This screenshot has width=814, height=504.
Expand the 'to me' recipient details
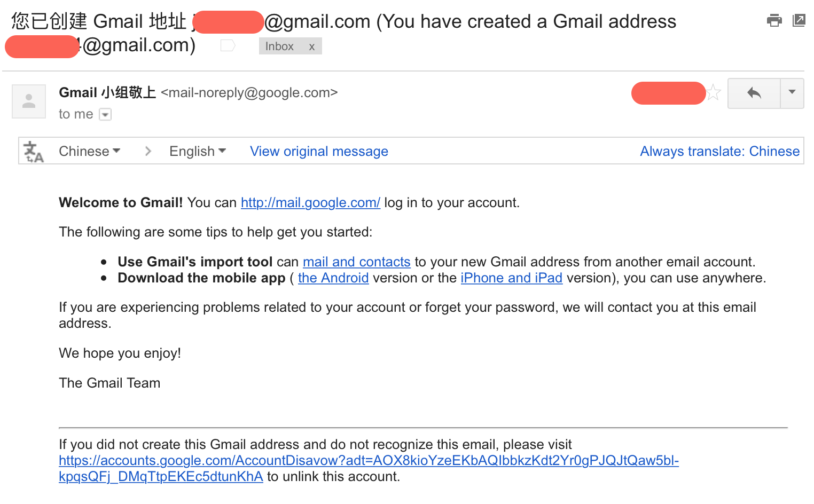click(106, 114)
